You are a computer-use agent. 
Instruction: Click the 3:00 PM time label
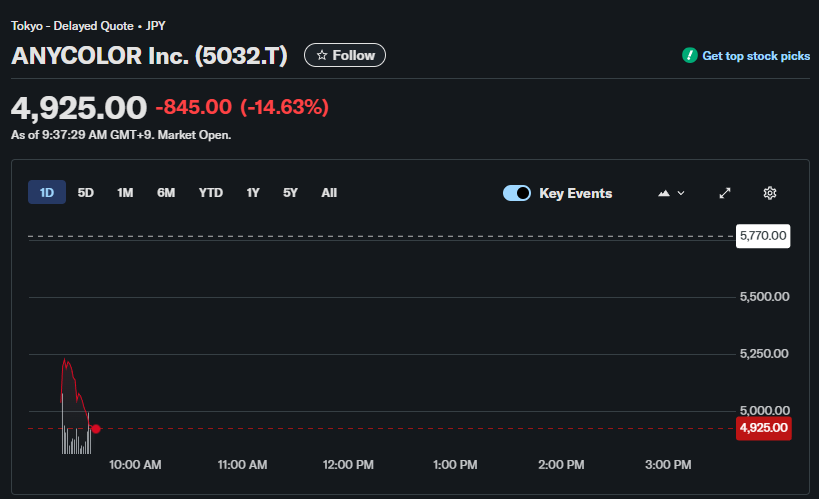[x=668, y=465]
